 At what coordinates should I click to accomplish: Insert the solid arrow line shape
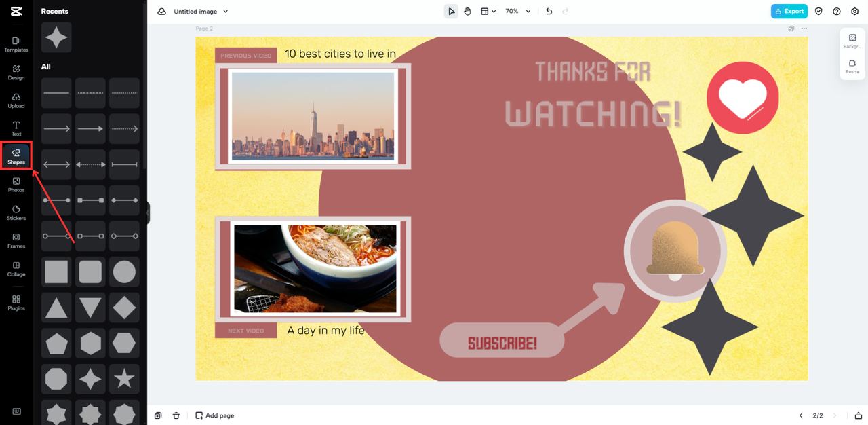56,128
